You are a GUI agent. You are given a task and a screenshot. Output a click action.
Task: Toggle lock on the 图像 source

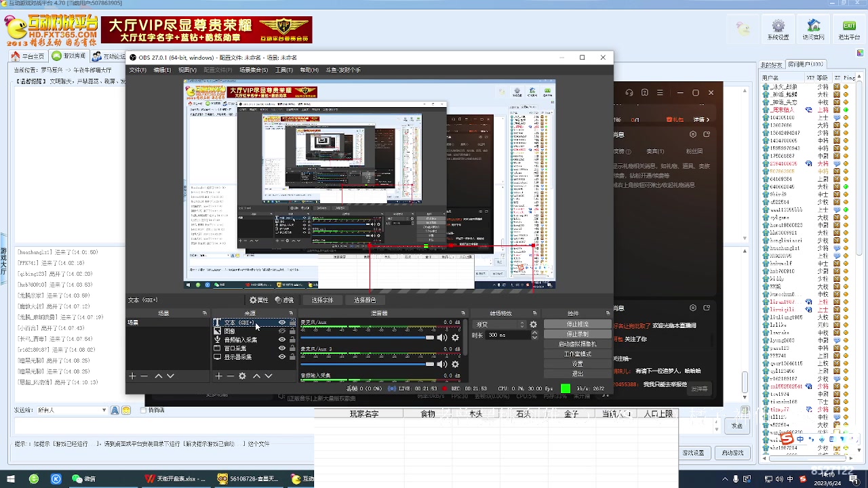[292, 331]
